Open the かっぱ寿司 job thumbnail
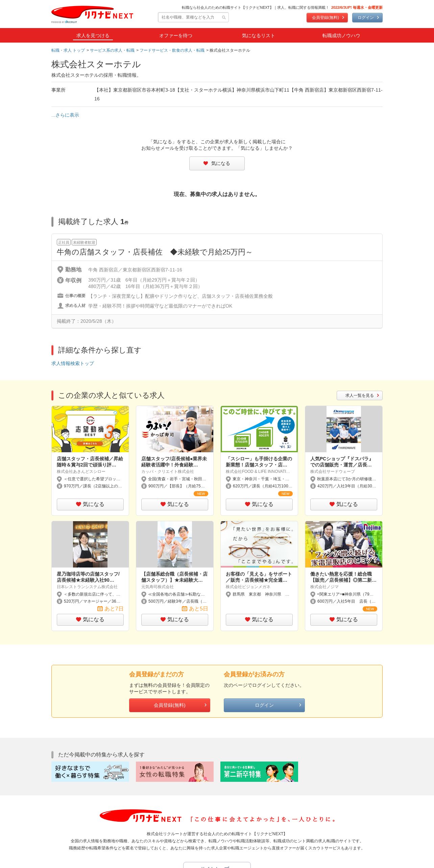This screenshot has height=868, width=434. point(175,429)
